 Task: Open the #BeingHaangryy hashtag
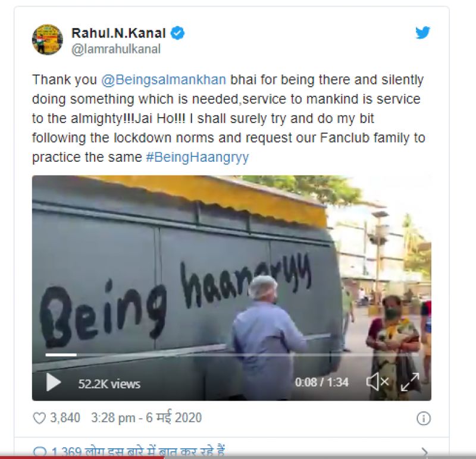click(197, 158)
